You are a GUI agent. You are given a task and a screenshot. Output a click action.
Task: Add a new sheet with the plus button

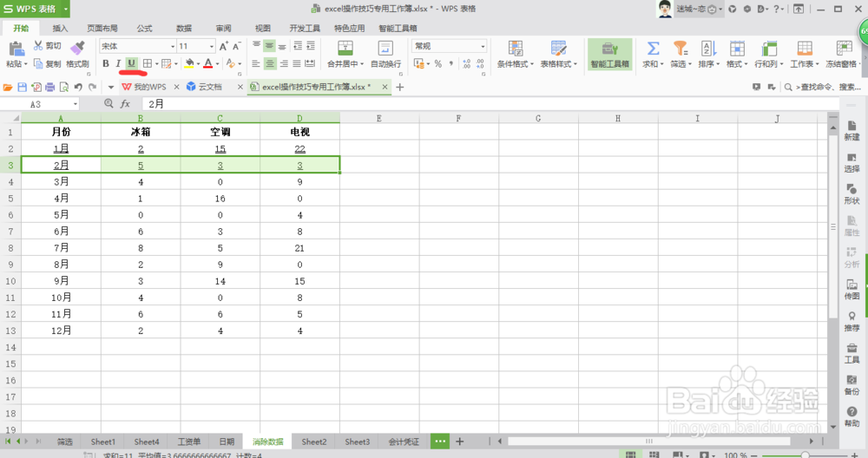click(459, 442)
